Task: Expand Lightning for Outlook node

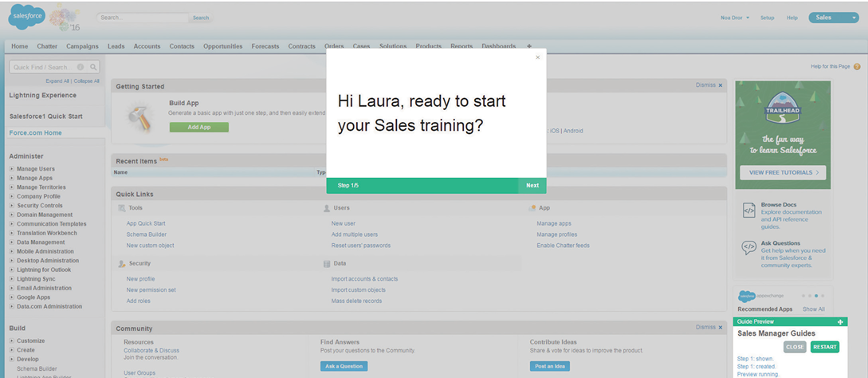Action: (x=12, y=270)
